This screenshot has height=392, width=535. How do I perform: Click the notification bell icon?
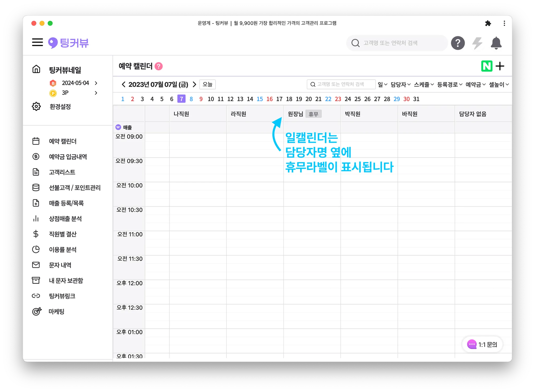[x=496, y=43]
